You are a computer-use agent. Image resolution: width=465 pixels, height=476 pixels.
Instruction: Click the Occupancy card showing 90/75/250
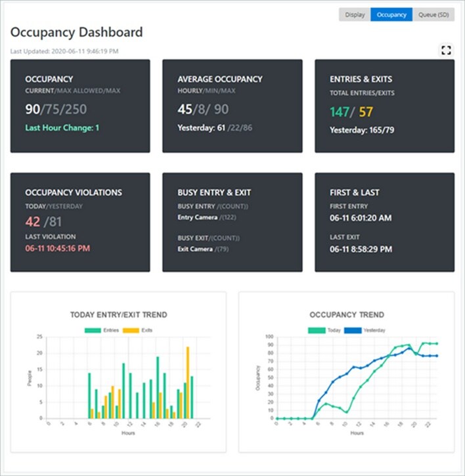[x=80, y=106]
